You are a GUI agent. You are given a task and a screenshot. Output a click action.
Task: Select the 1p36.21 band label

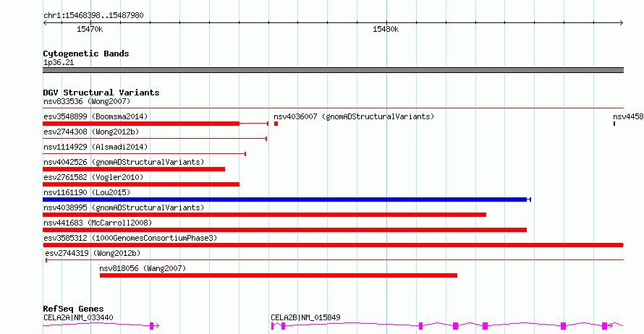(59, 62)
